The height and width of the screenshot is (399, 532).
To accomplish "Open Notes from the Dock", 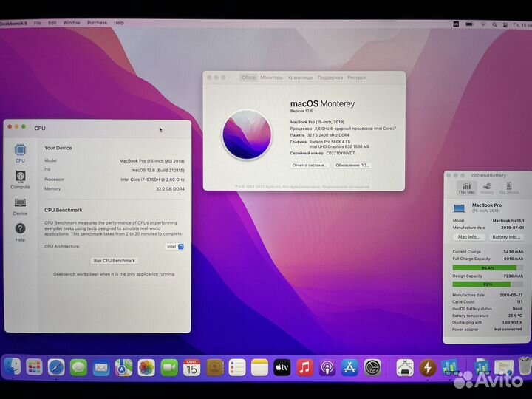I will coord(259,368).
